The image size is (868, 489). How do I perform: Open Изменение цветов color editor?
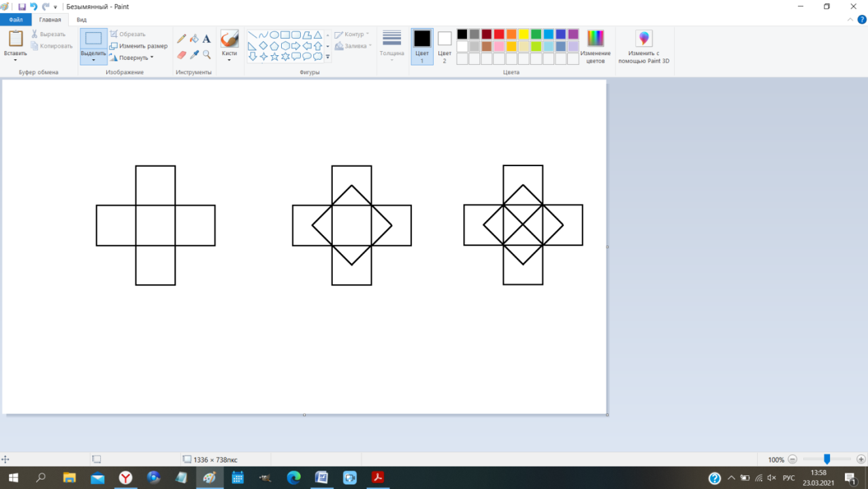(595, 46)
